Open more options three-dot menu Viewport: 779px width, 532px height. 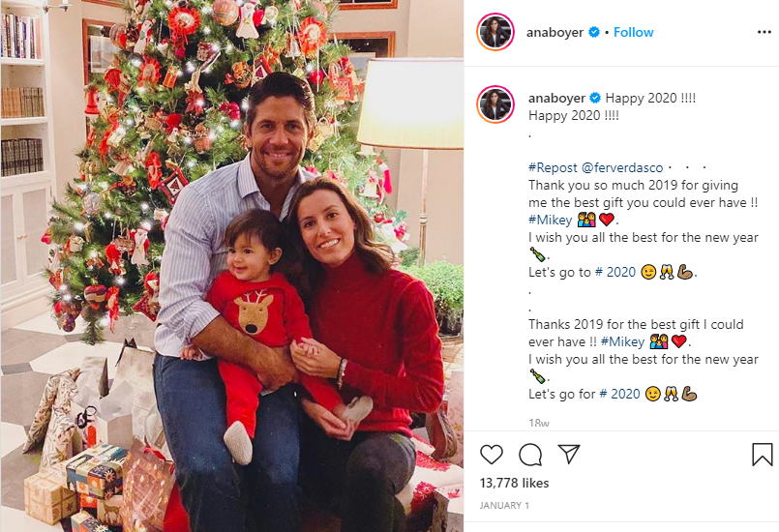(x=764, y=32)
